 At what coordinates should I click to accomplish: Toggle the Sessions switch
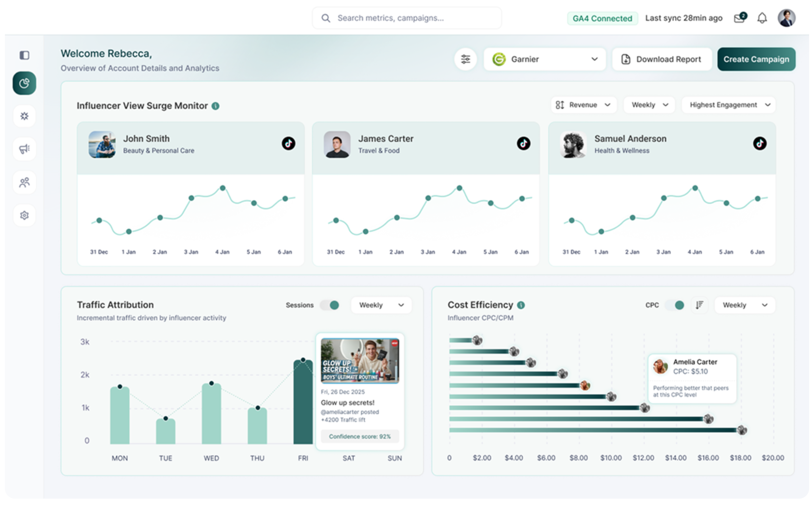point(330,305)
